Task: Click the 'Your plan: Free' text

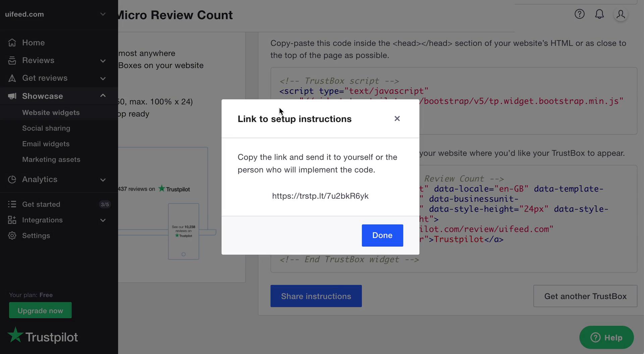Action: pos(31,295)
